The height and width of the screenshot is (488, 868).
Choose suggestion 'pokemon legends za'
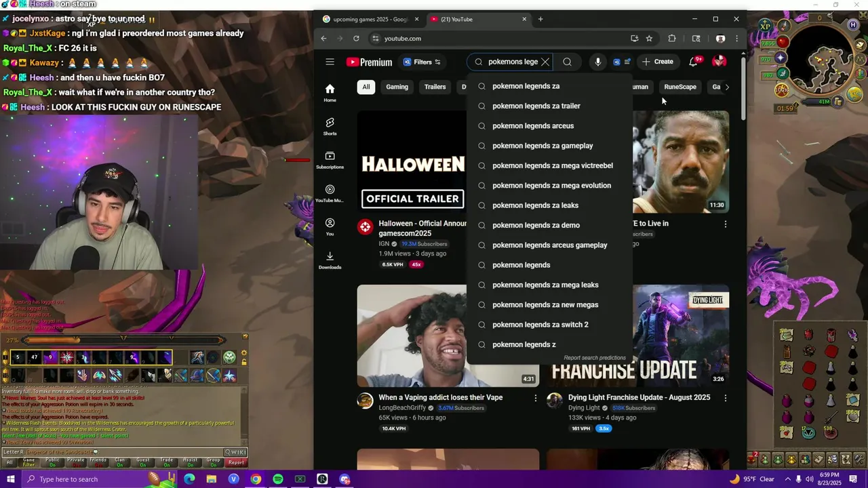pyautogui.click(x=549, y=86)
